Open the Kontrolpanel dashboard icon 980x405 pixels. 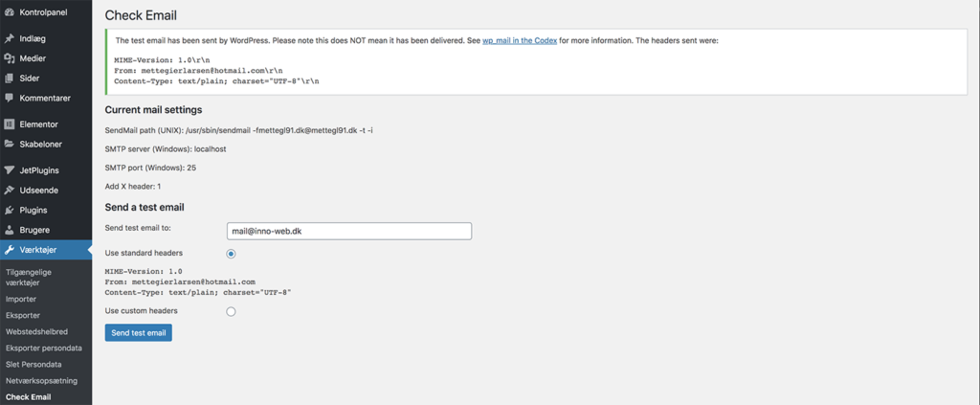(10, 11)
